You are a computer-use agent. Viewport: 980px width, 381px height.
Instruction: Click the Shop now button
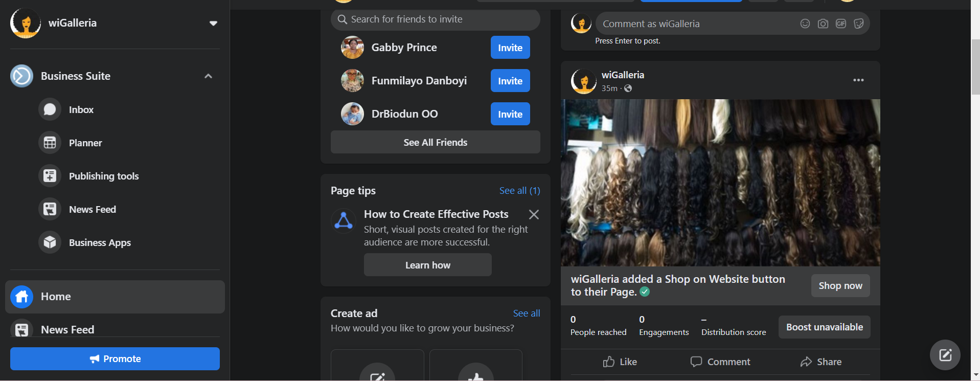click(x=840, y=285)
